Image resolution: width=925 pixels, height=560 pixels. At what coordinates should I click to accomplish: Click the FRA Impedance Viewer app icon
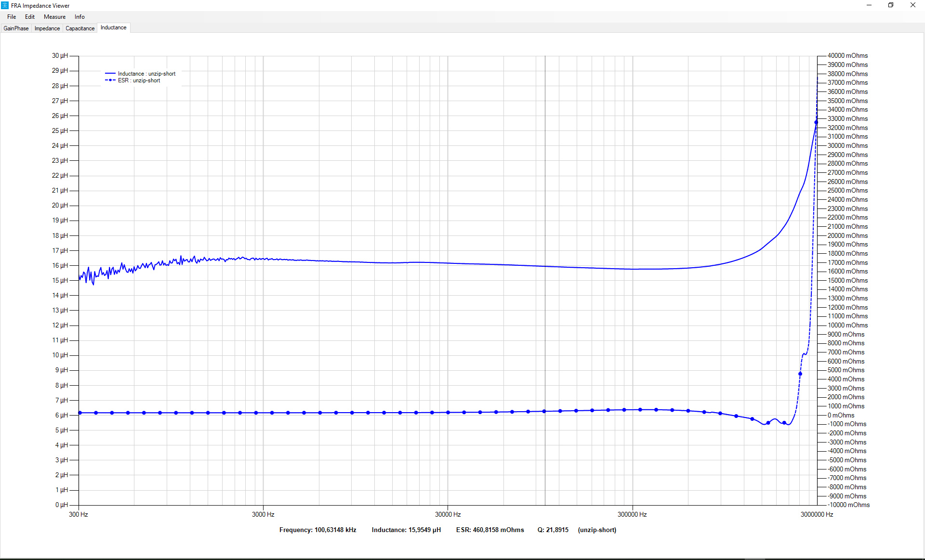point(5,5)
